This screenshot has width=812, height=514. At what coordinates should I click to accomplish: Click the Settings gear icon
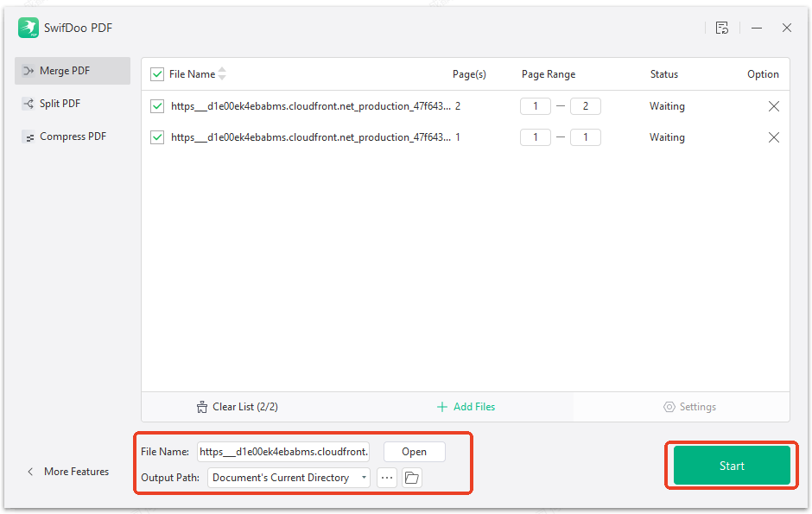pyautogui.click(x=669, y=406)
